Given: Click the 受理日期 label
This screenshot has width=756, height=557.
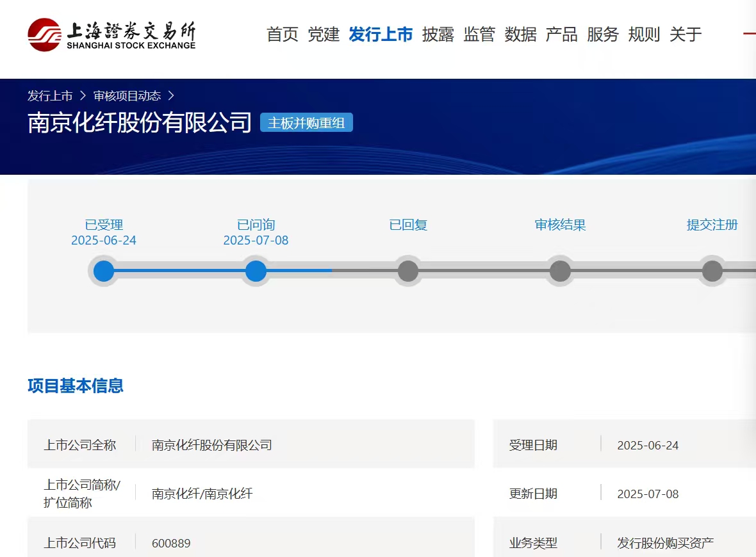Looking at the screenshot, I should [533, 445].
